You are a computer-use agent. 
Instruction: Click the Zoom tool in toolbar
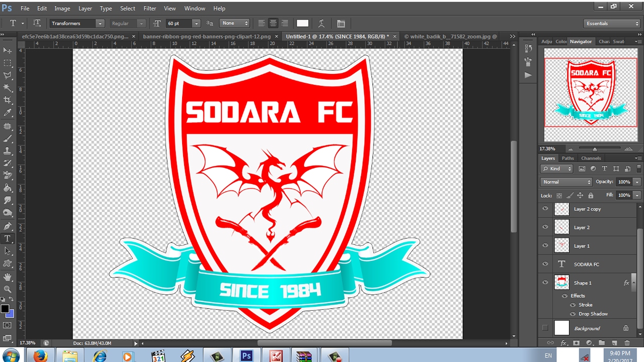coord(8,289)
